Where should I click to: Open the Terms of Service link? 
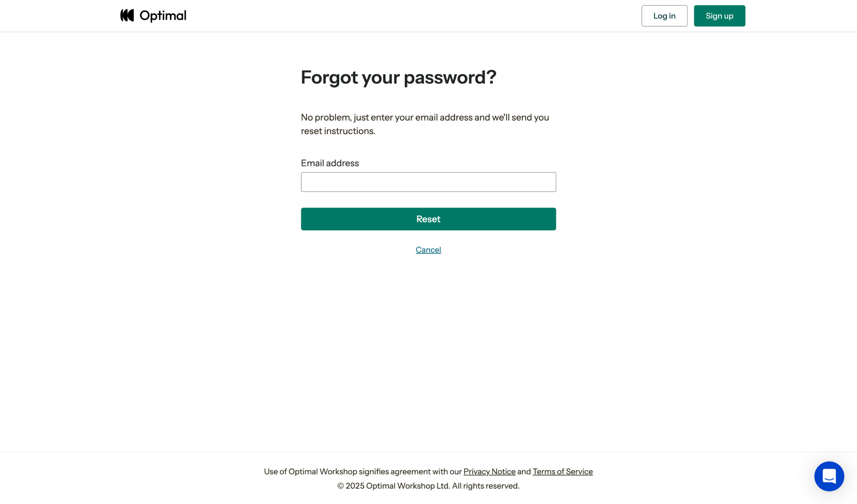[x=562, y=471]
